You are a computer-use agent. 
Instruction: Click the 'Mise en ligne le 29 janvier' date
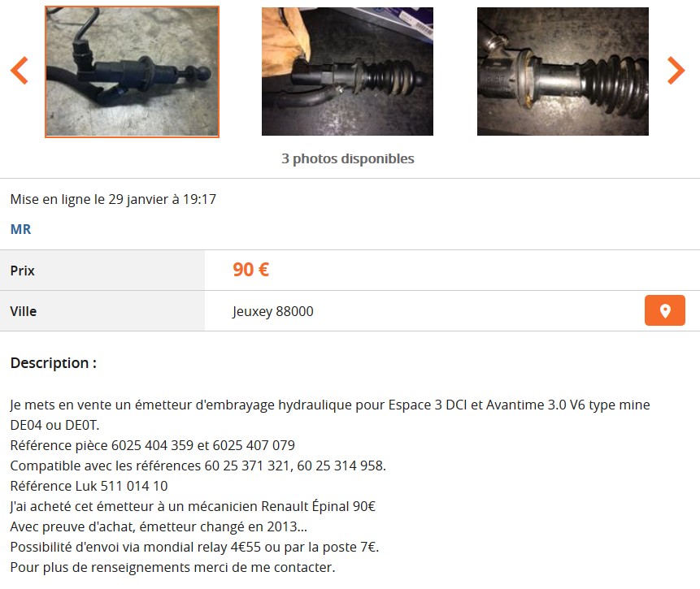point(113,199)
